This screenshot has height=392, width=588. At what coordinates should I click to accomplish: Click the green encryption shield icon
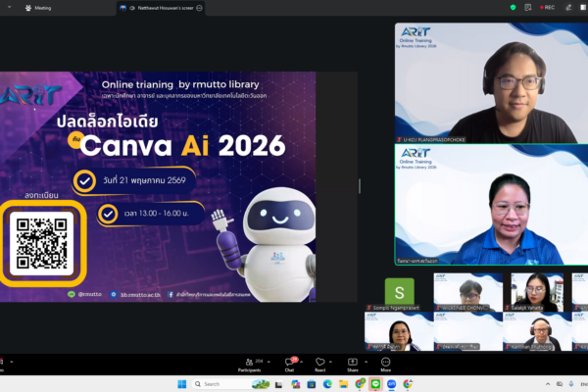tap(513, 8)
